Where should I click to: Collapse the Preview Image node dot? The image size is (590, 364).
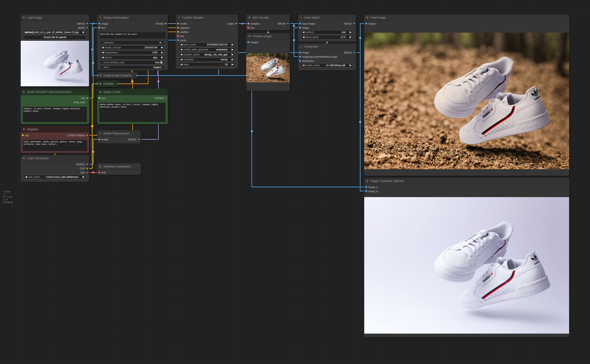coord(250,36)
